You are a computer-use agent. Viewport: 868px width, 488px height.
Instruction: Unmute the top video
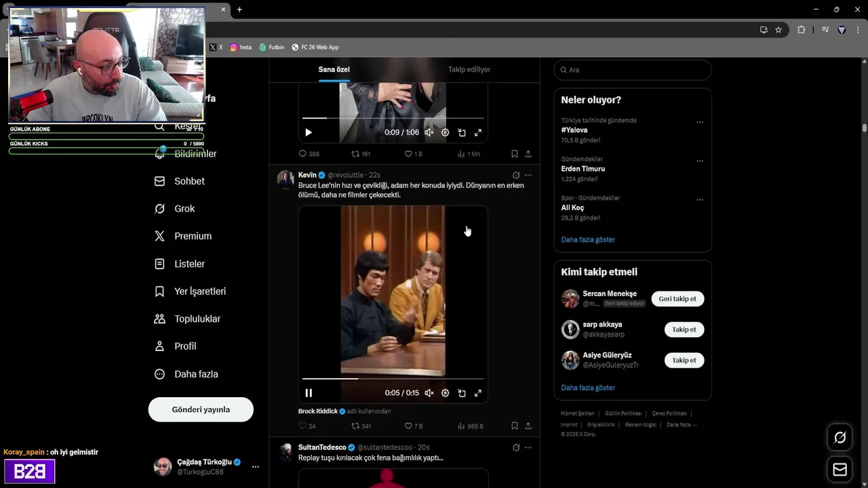[x=429, y=133]
